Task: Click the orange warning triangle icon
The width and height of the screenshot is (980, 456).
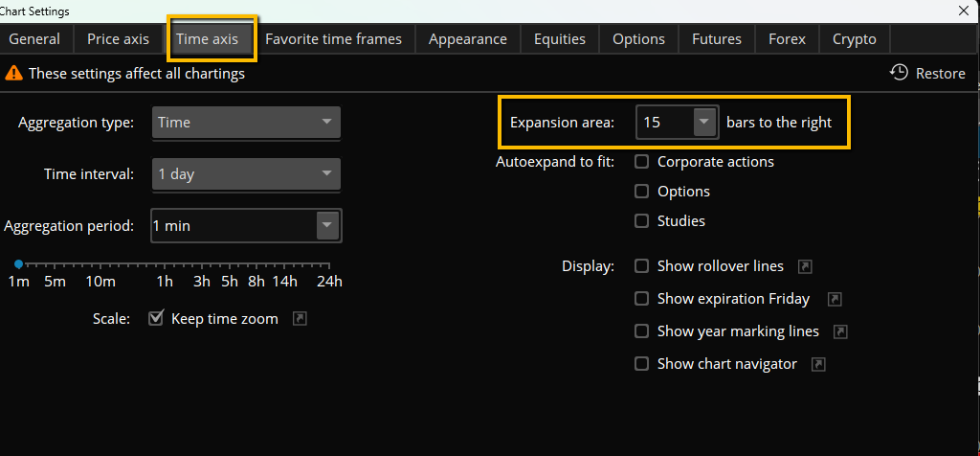Action: (x=14, y=73)
